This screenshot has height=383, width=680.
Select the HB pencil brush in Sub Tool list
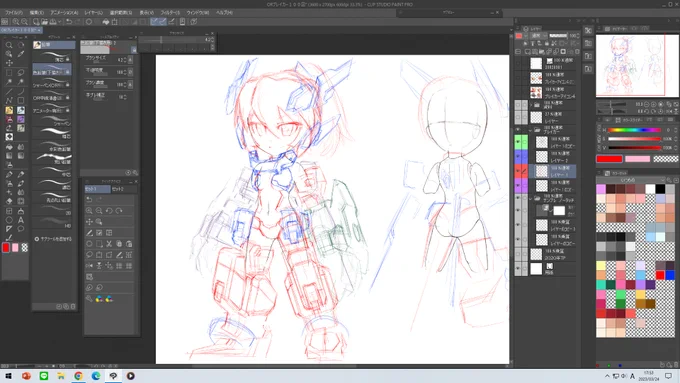pos(52,223)
